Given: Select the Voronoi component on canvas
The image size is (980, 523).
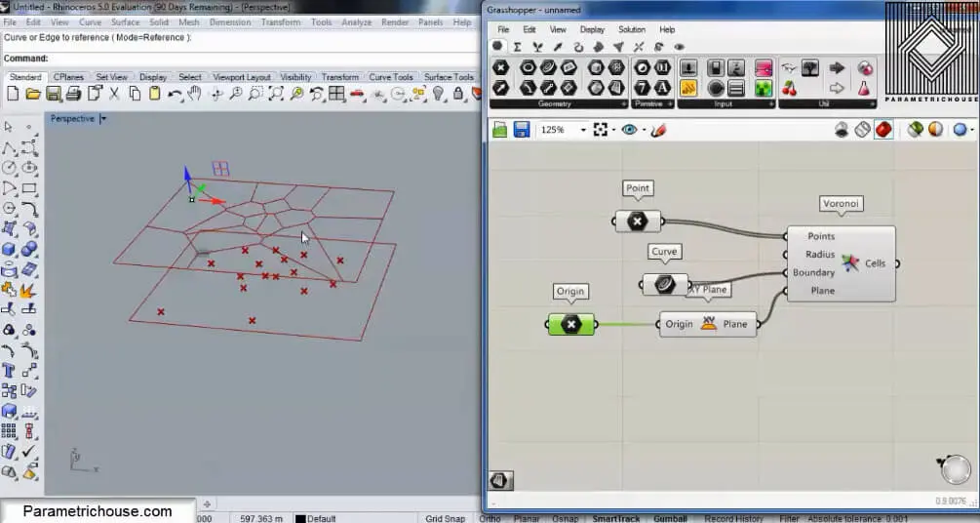Looking at the screenshot, I should click(x=842, y=264).
